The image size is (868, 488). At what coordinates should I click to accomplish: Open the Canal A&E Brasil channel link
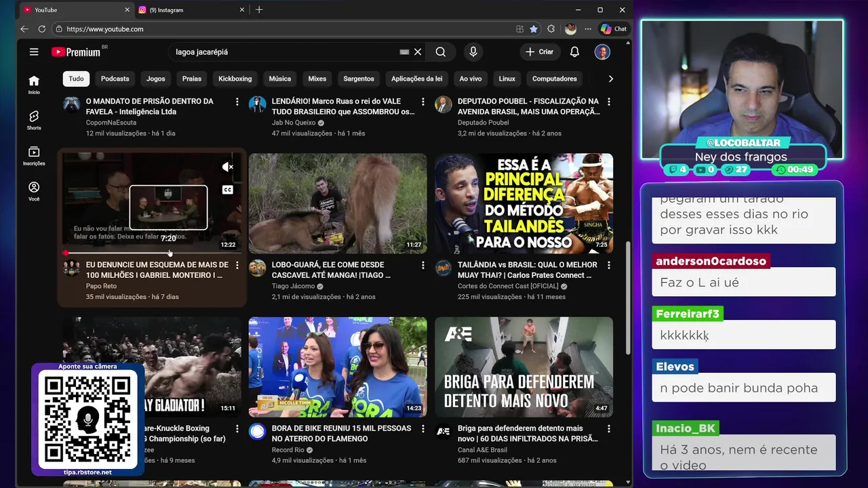[482, 450]
